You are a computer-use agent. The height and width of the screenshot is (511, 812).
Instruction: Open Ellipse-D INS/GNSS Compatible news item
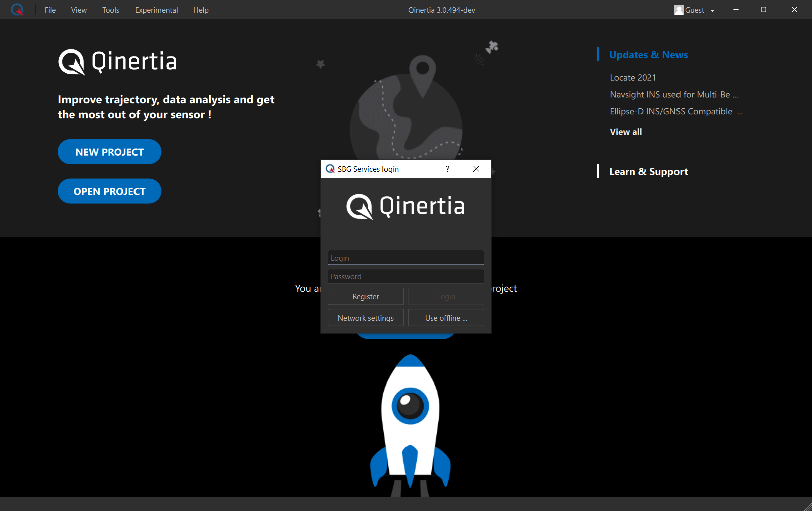click(676, 111)
